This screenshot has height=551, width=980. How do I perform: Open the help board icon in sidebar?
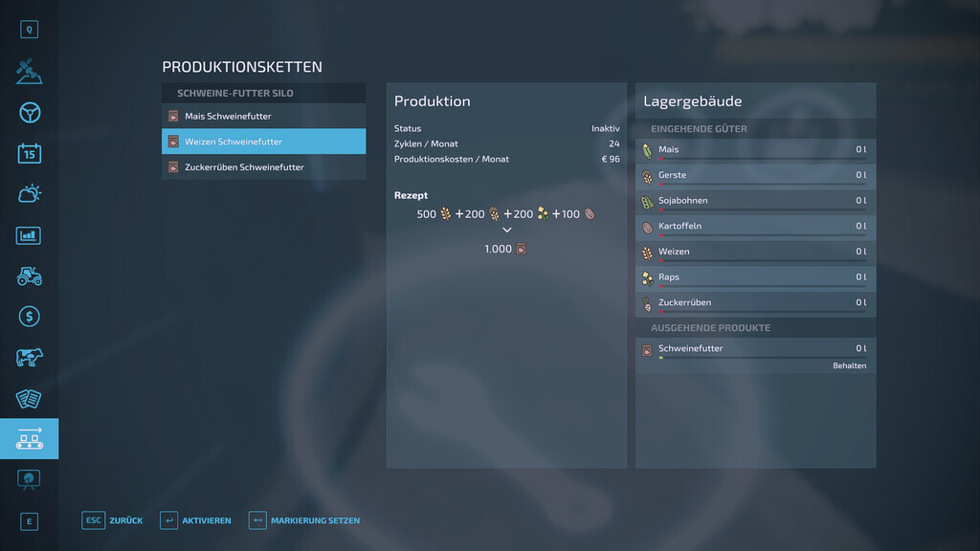29,479
